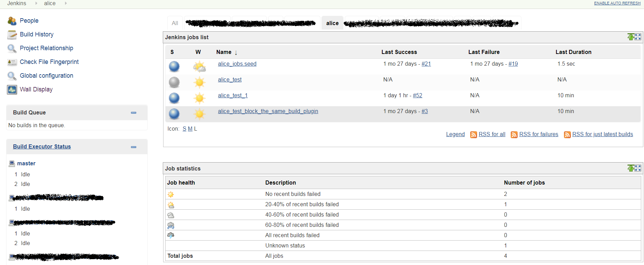Image resolution: width=644 pixels, height=265 pixels.
Task: Click RSS feed icon for failures
Action: click(514, 135)
